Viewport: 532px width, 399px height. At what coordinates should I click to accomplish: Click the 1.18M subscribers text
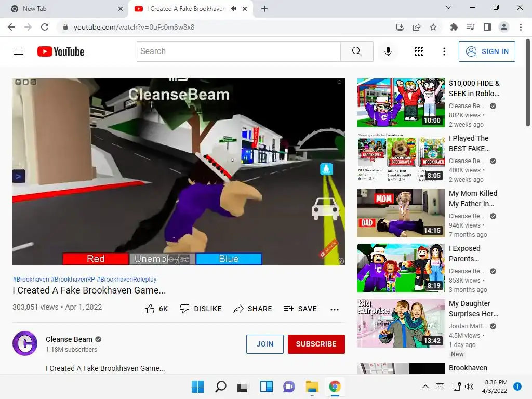[x=71, y=350]
